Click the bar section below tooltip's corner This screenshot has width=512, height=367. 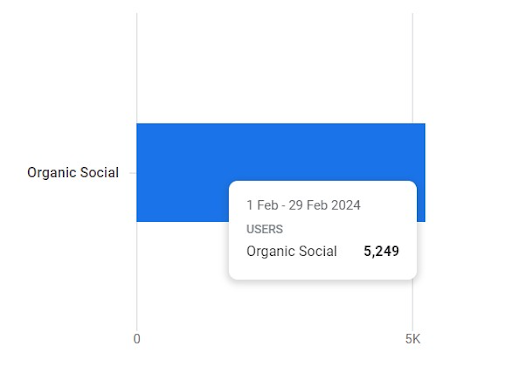[421, 203]
